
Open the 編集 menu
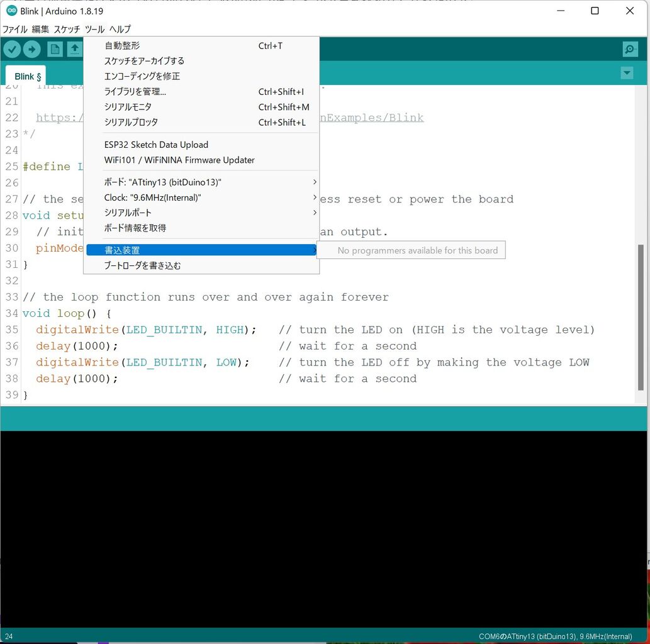click(40, 30)
